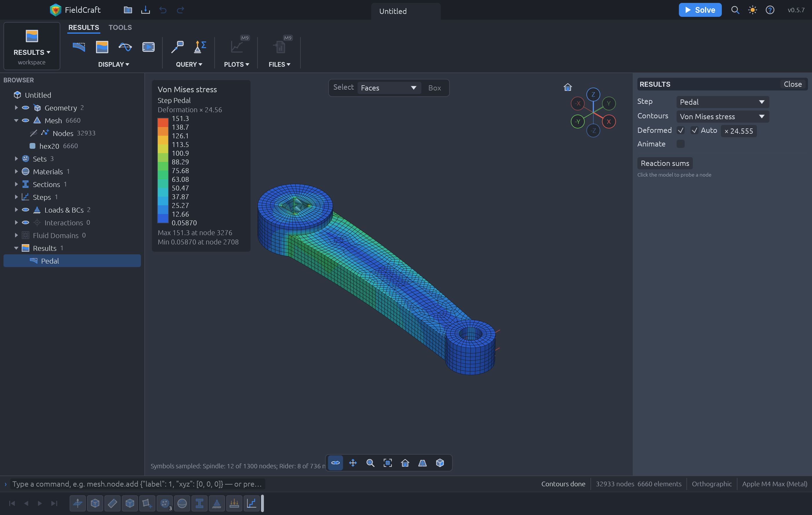
Task: Click the command input field
Action: click(137, 484)
